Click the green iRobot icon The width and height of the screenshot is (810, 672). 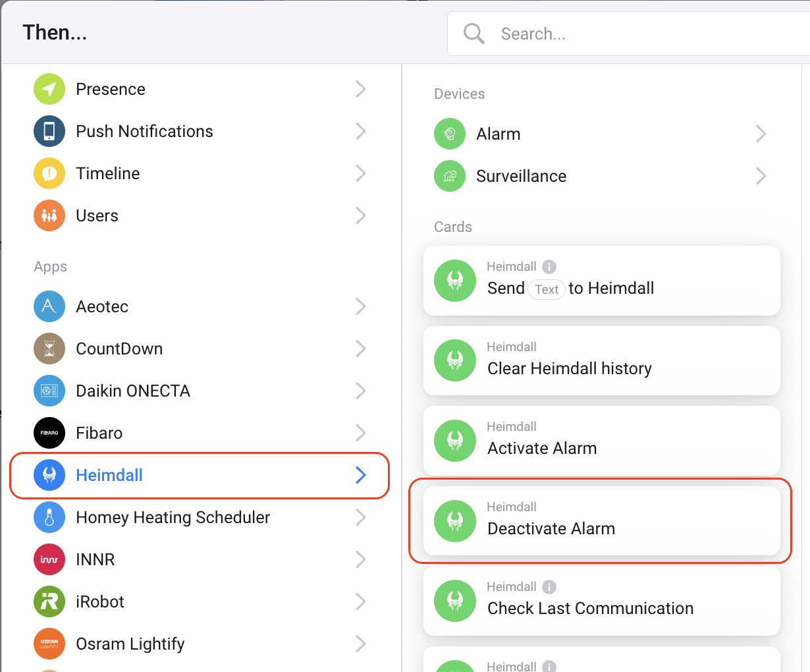click(x=49, y=602)
